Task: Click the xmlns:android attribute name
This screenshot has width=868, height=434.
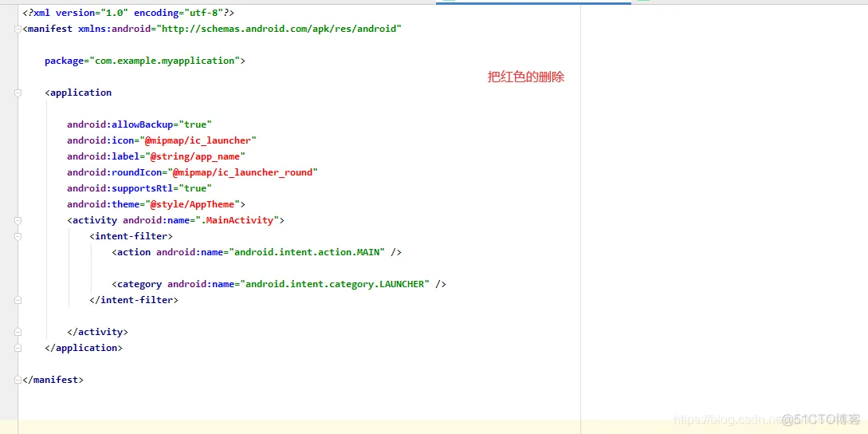Action: click(x=114, y=29)
